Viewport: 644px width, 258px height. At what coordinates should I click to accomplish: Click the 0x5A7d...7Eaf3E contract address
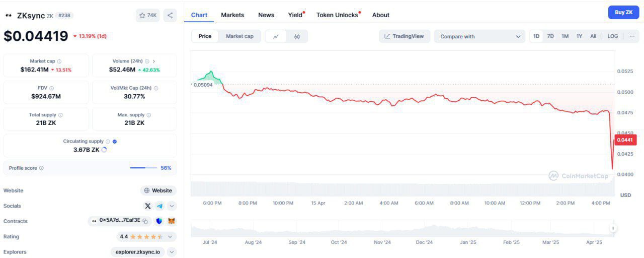(x=120, y=220)
